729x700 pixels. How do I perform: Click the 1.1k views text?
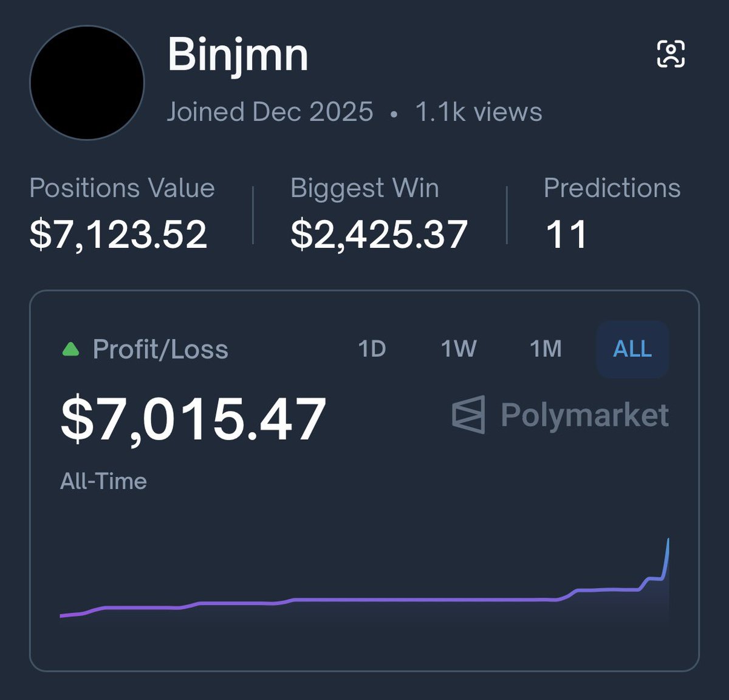(x=479, y=112)
